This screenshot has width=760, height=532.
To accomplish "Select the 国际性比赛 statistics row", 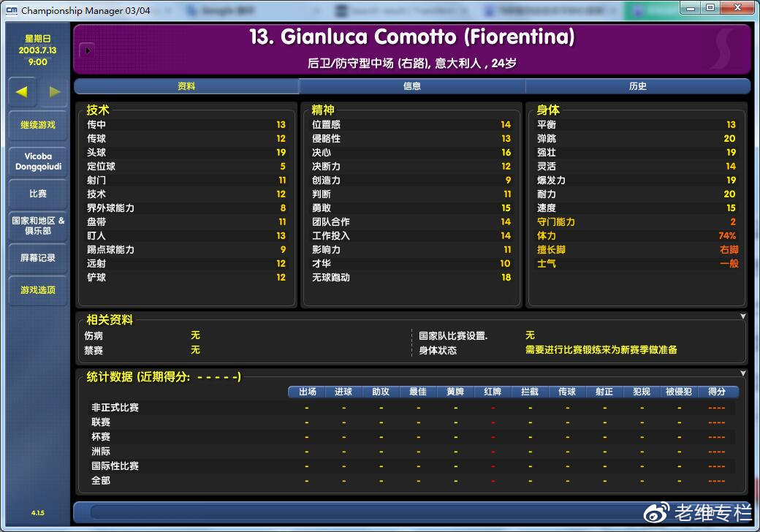I will 412,465.
